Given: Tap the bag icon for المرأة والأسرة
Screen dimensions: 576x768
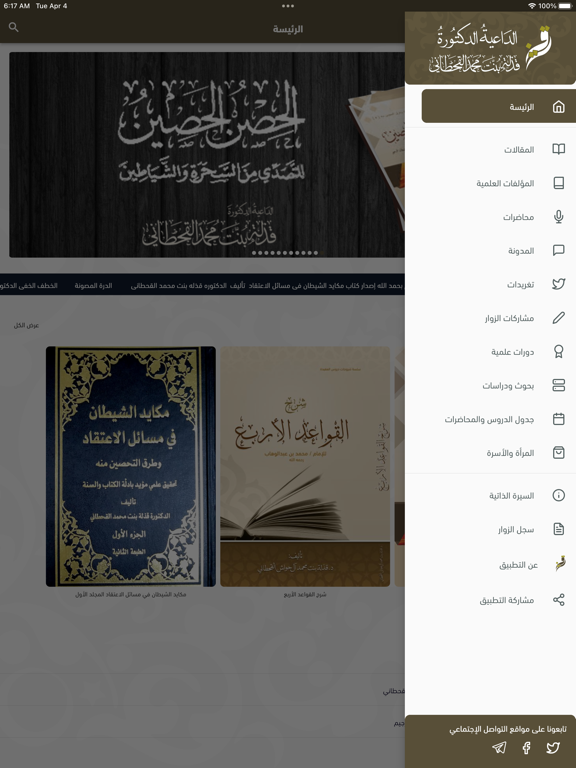Looking at the screenshot, I should (558, 453).
